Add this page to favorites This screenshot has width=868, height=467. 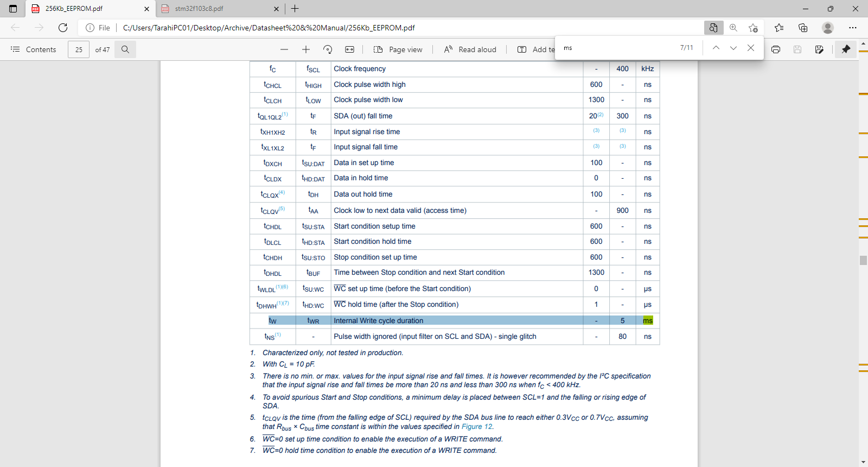753,28
